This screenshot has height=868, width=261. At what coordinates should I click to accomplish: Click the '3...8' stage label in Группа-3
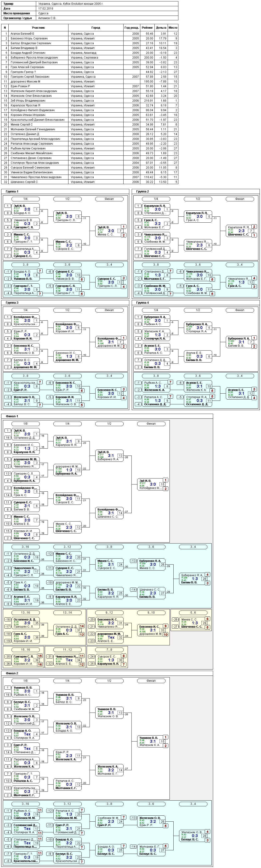tap(26, 376)
